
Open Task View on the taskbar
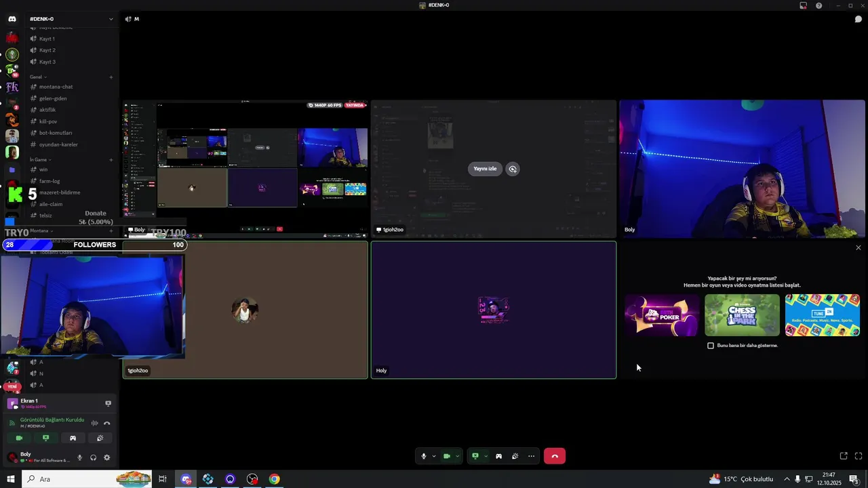(x=163, y=479)
